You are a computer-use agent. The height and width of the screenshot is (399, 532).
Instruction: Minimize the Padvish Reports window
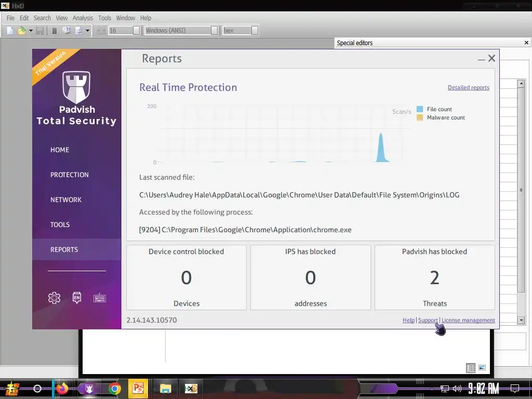point(481,59)
